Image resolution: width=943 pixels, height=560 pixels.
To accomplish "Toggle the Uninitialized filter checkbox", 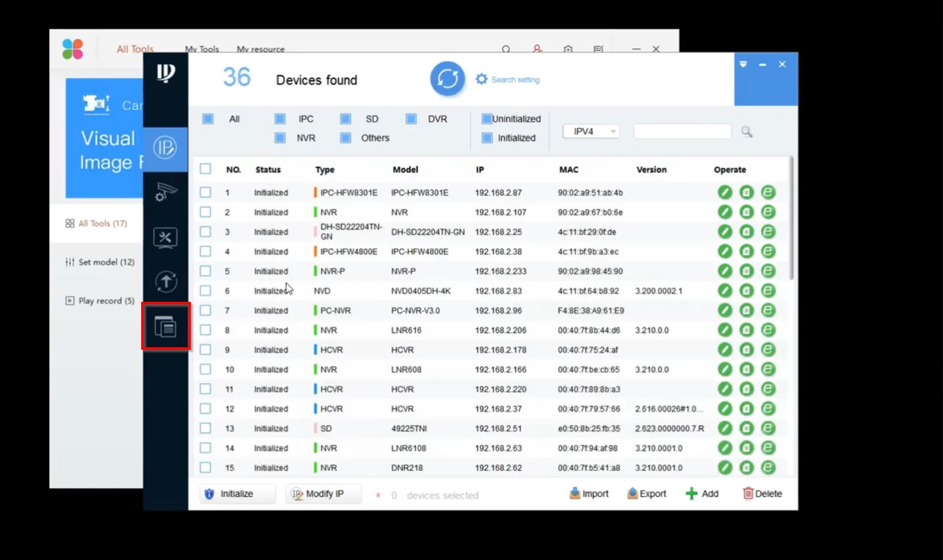I will coord(487,119).
